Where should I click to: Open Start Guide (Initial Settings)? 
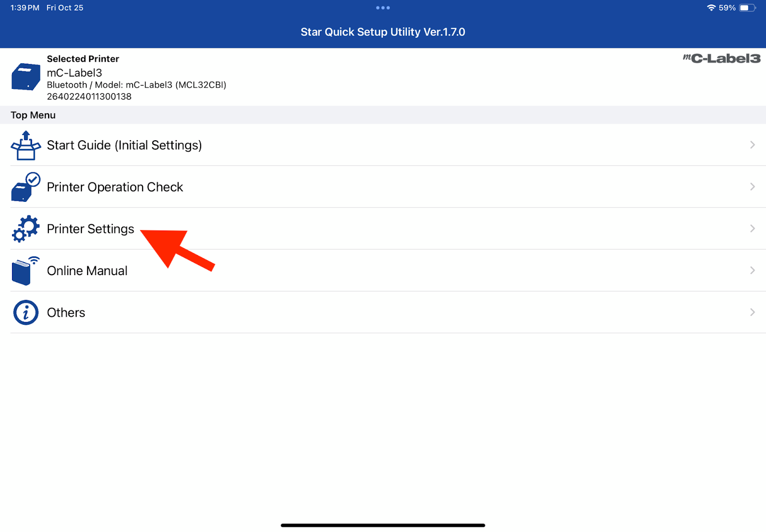click(383, 145)
